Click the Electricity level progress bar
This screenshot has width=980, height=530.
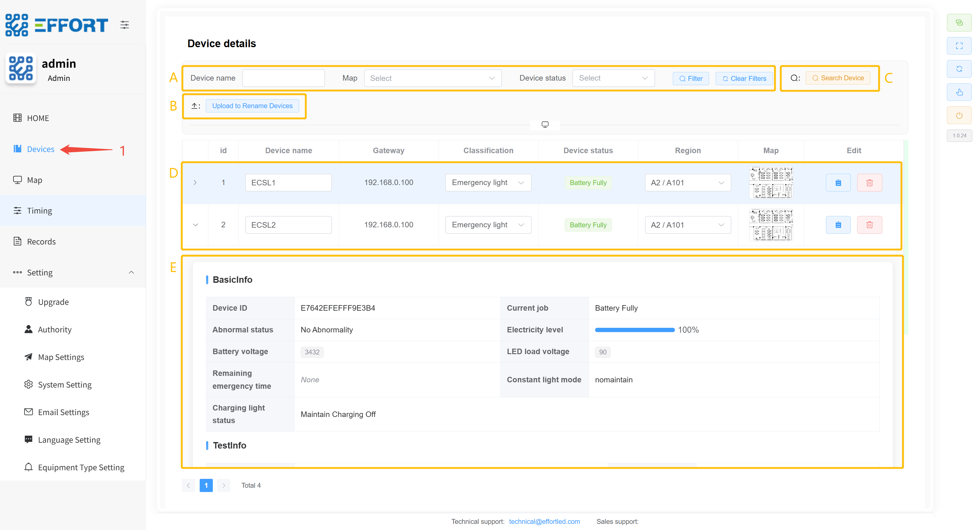coord(634,330)
